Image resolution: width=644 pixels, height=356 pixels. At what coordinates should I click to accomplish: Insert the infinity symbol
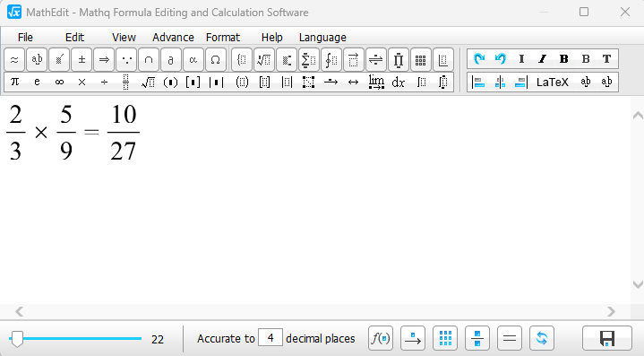pyautogui.click(x=59, y=82)
